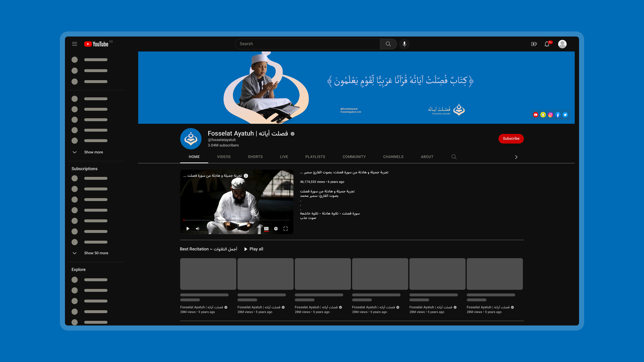Click the 3.04M subscribers text

tap(223, 145)
